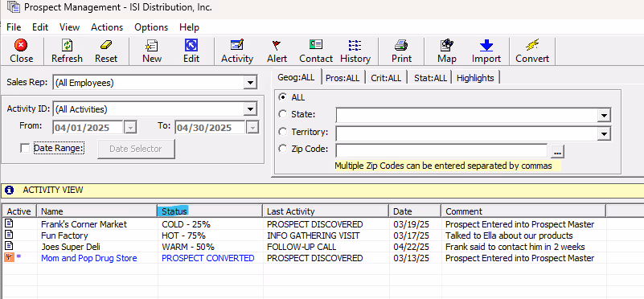The image size is (644, 299).
Task: Click Frank's Corner Market document icon
Action: (9, 223)
